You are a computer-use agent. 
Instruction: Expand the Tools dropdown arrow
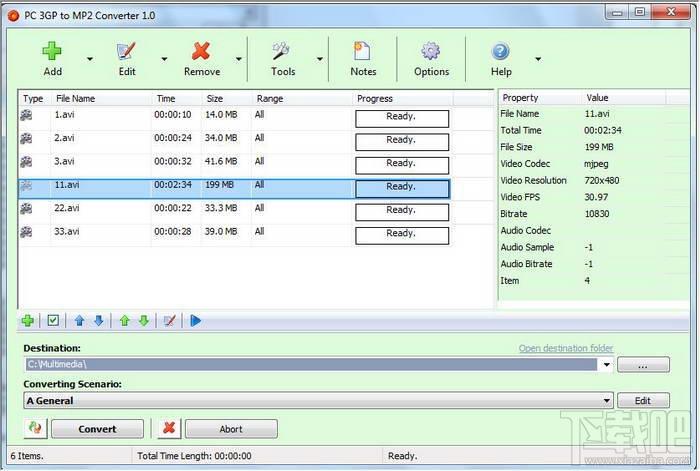pos(320,59)
